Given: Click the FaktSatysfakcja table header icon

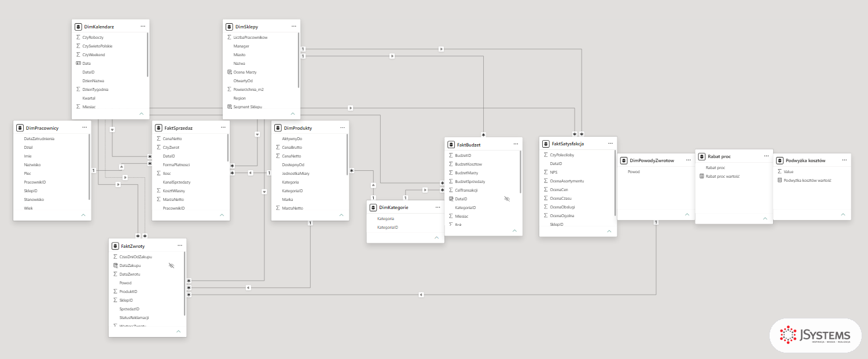Looking at the screenshot, I should click(545, 144).
